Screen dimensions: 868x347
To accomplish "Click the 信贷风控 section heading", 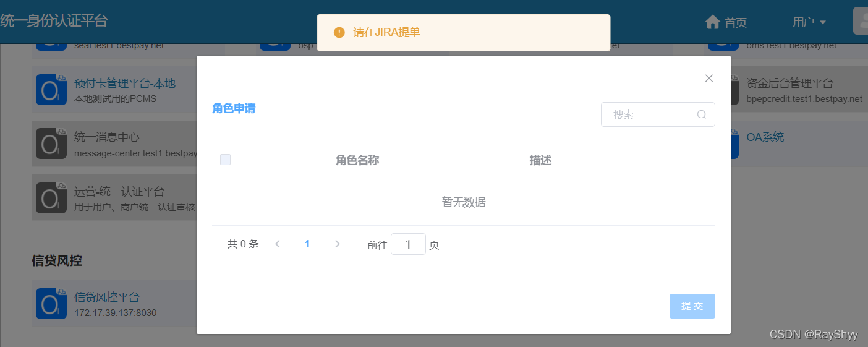I will (57, 261).
